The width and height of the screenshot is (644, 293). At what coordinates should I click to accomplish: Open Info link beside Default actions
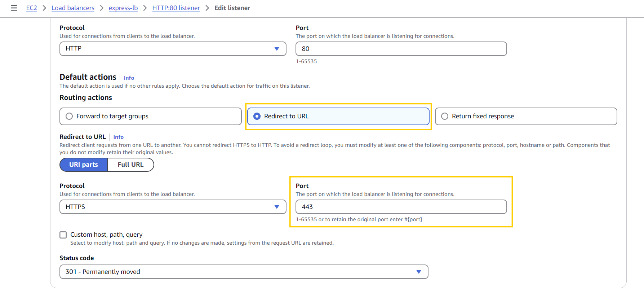pos(129,78)
